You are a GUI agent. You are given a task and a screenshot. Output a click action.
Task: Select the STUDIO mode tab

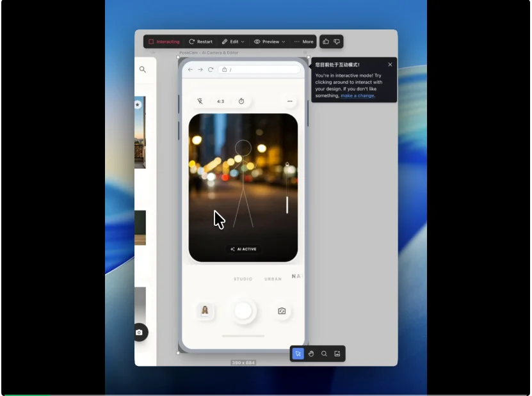(243, 279)
